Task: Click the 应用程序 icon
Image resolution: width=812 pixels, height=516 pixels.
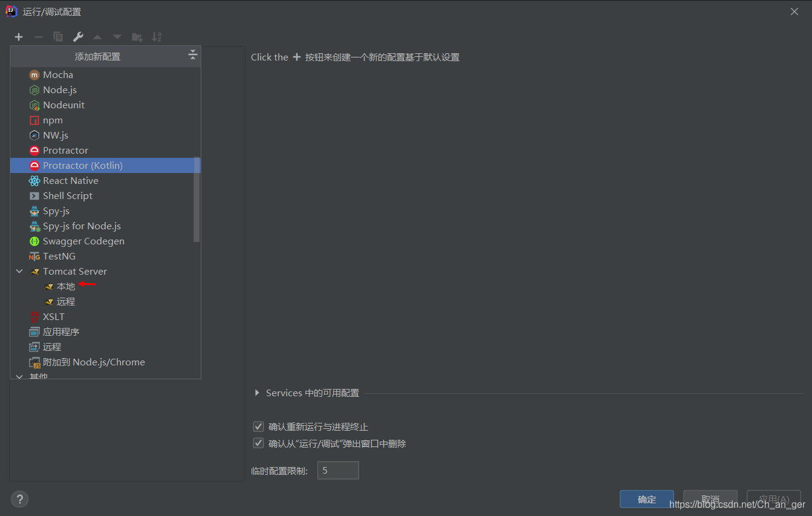Action: coord(34,332)
